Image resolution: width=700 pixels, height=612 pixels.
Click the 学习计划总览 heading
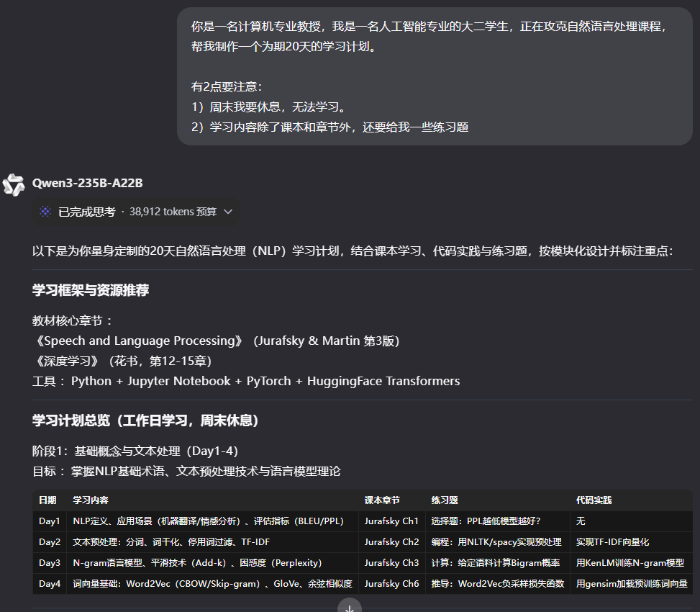[x=145, y=420]
